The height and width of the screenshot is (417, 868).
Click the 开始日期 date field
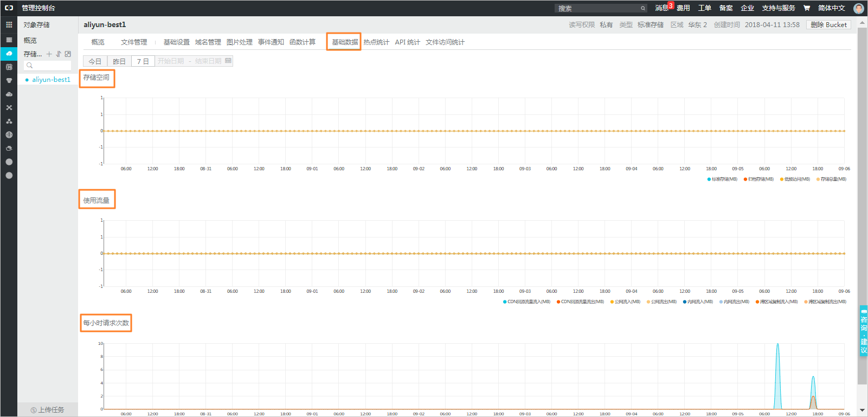click(171, 61)
